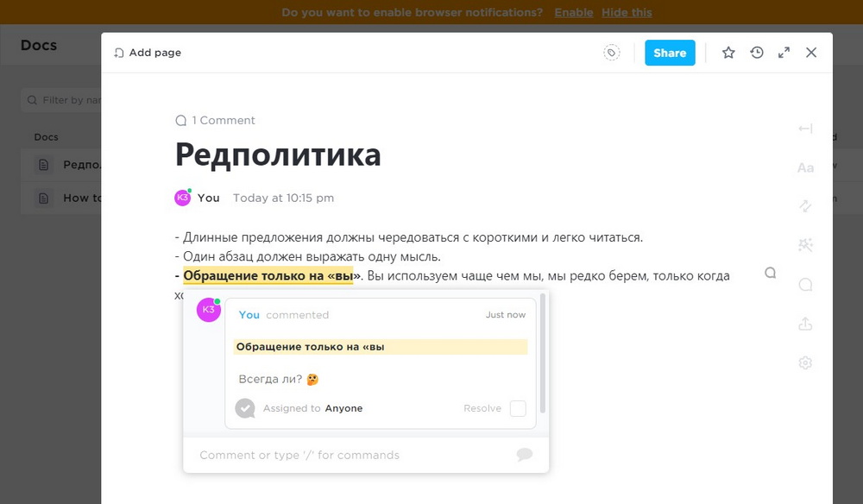Click the magic wand AI icon in right sidebar

[806, 245]
